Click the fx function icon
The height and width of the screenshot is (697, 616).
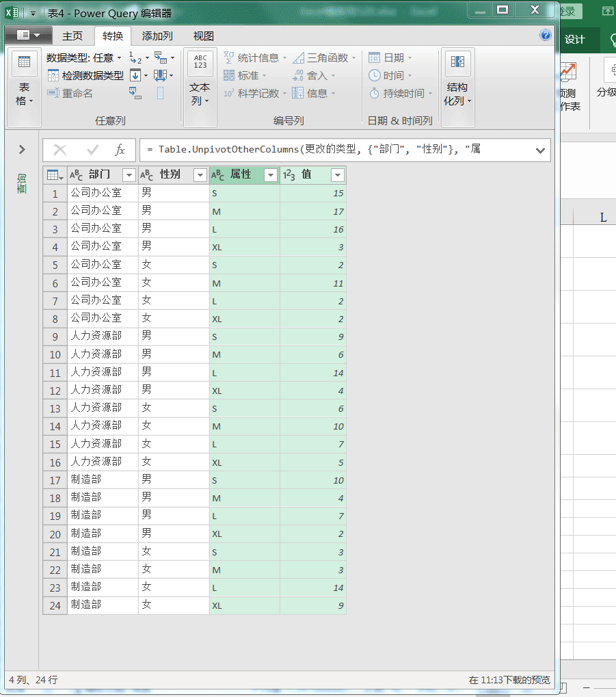(120, 150)
